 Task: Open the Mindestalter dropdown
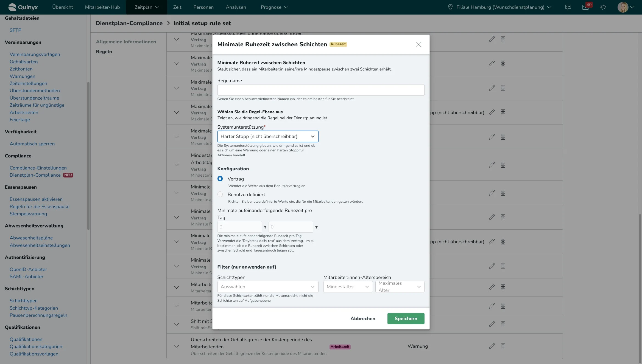[348, 287]
